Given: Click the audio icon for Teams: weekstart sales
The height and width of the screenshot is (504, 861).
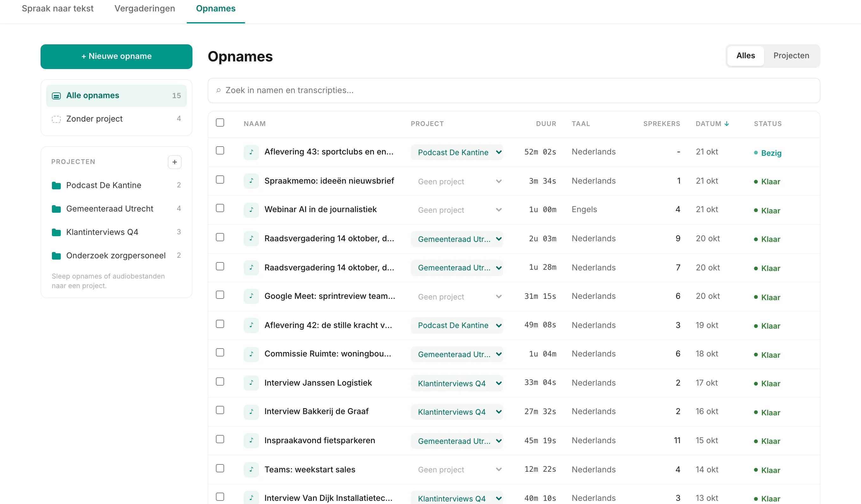Looking at the screenshot, I should 251,469.
